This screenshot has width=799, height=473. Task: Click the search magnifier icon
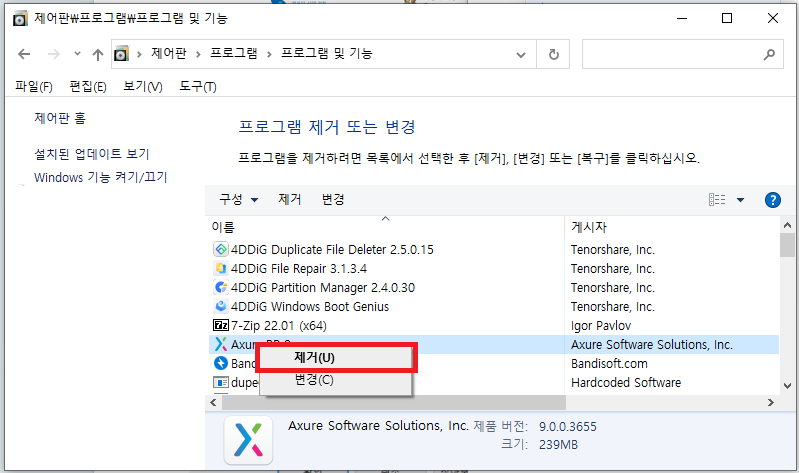tap(769, 54)
